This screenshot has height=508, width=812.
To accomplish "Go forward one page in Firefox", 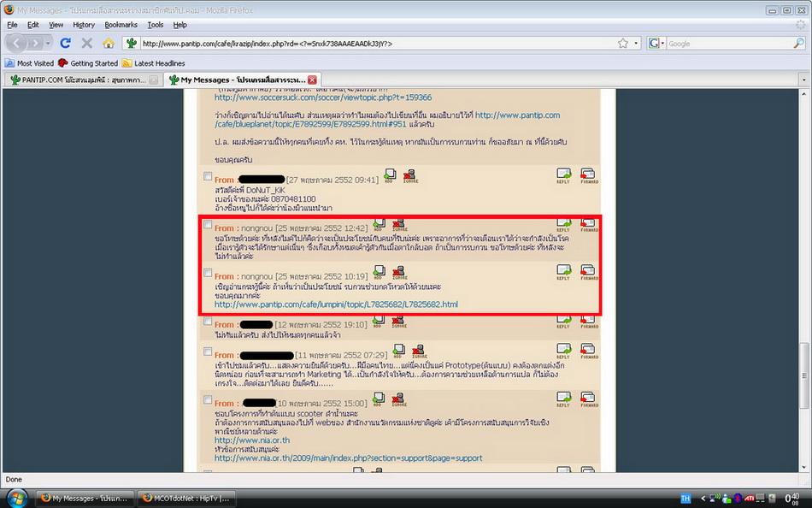I will coord(35,43).
